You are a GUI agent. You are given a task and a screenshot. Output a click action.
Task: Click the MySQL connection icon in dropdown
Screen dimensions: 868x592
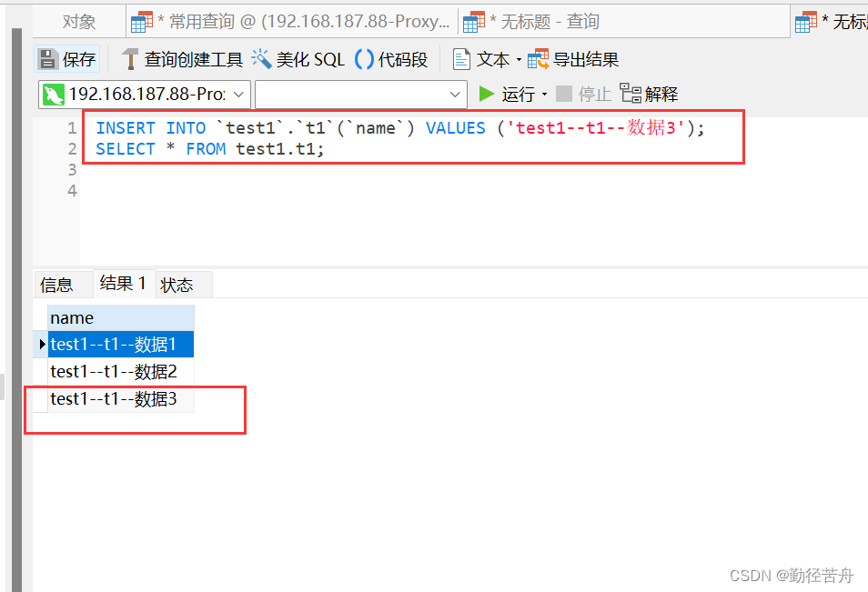pos(53,95)
